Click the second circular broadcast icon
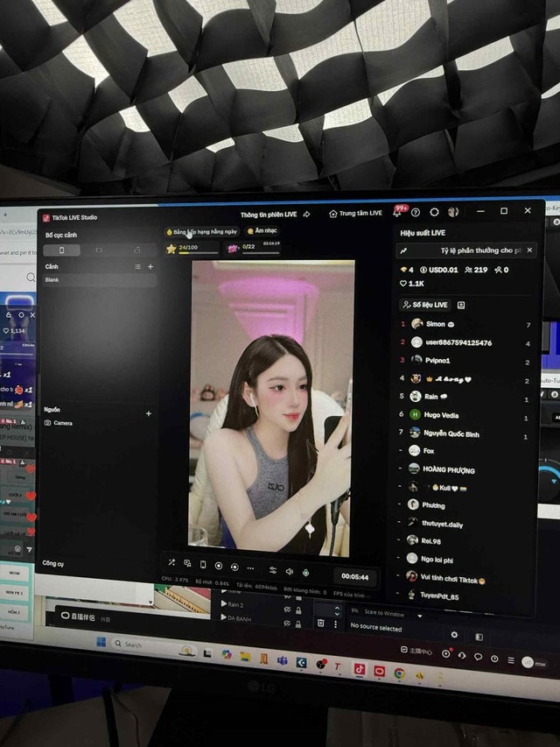The height and width of the screenshot is (747, 560). tap(234, 567)
